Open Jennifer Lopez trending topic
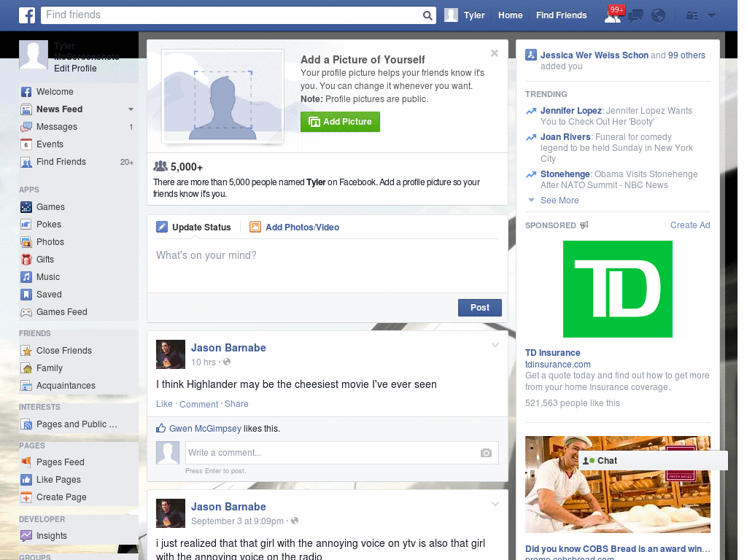The height and width of the screenshot is (560, 747). 570,111
